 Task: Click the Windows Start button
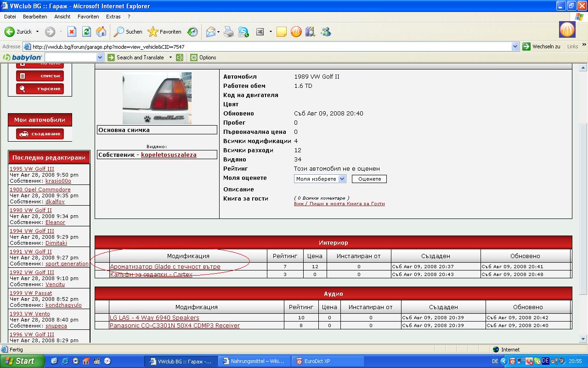pos(23,361)
